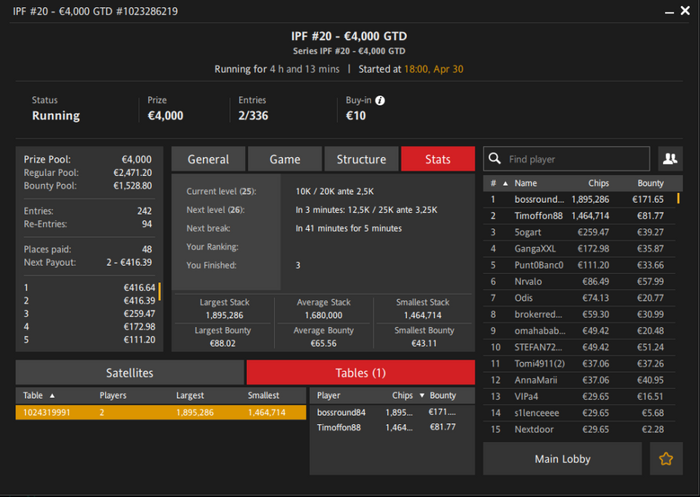Sort table list by Table column
This screenshot has height=497, width=700.
pyautogui.click(x=39, y=395)
